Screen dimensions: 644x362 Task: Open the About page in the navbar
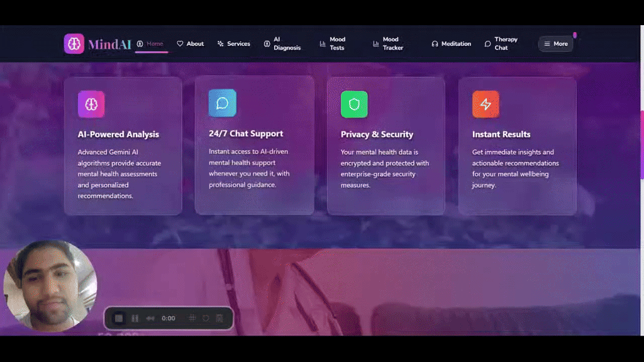point(190,43)
